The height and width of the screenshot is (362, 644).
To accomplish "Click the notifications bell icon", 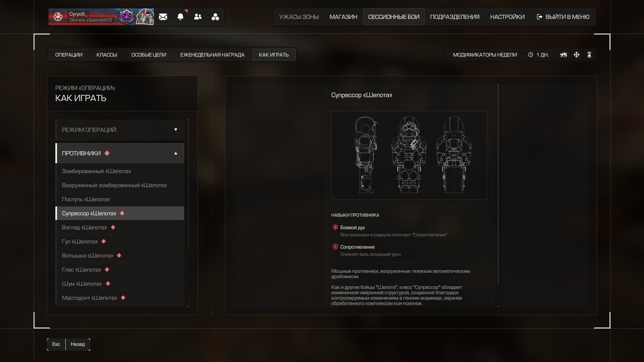I will tap(180, 17).
